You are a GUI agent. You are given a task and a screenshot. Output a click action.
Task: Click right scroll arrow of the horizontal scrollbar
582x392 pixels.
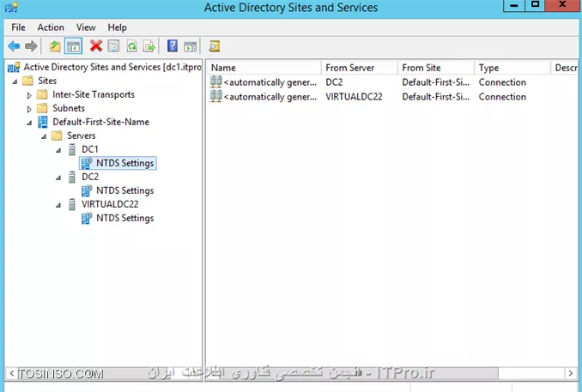tap(571, 373)
